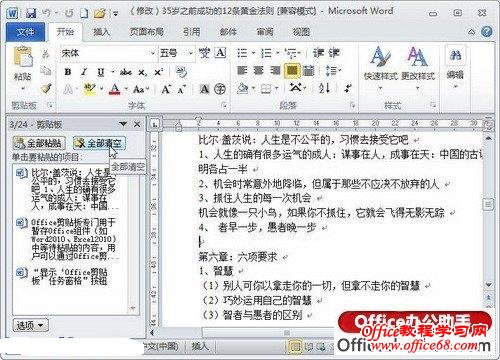Switch to the 页面布局 tab
Viewport: 500px width, 360px height.
[x=146, y=32]
